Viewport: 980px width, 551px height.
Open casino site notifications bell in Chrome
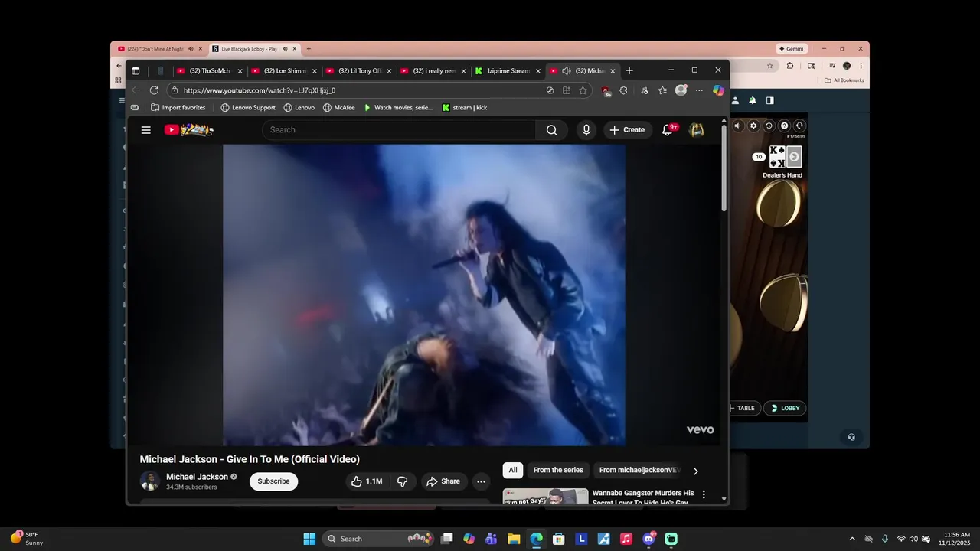coord(753,100)
